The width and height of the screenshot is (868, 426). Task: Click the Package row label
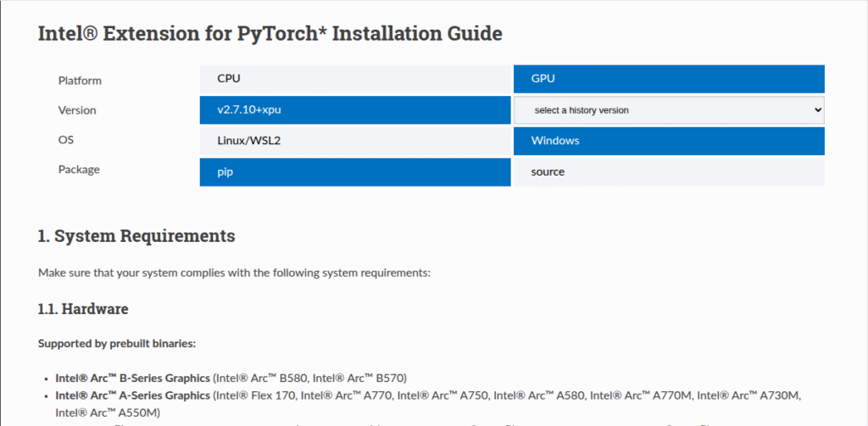point(79,170)
